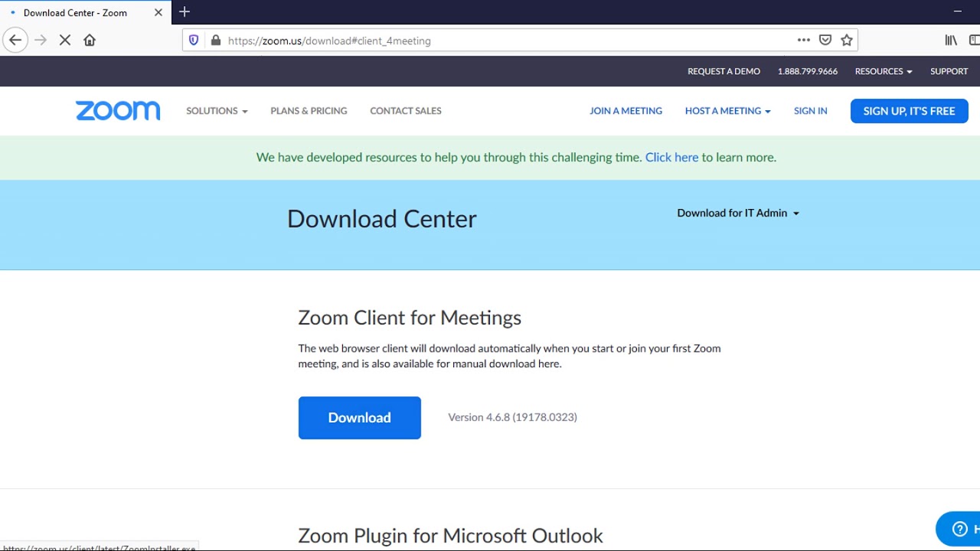Image resolution: width=980 pixels, height=551 pixels.
Task: View site security padlock information
Action: tap(216, 41)
